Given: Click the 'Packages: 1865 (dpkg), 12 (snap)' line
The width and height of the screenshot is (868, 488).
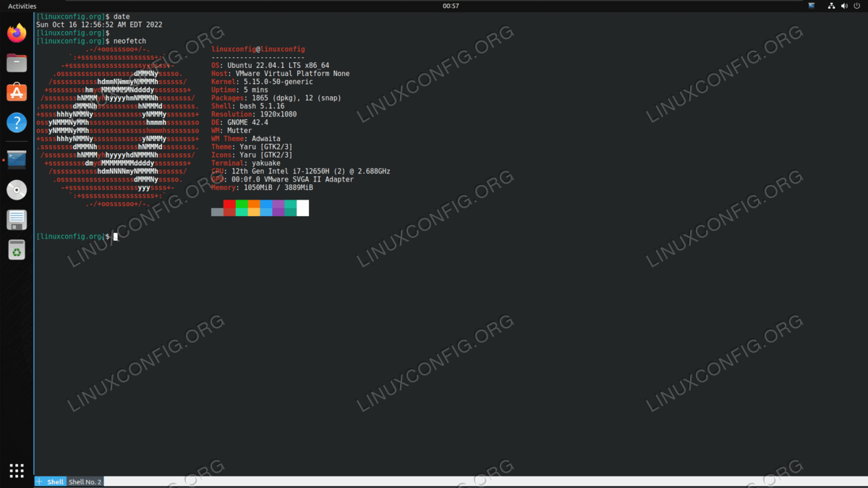Looking at the screenshot, I should [276, 98].
